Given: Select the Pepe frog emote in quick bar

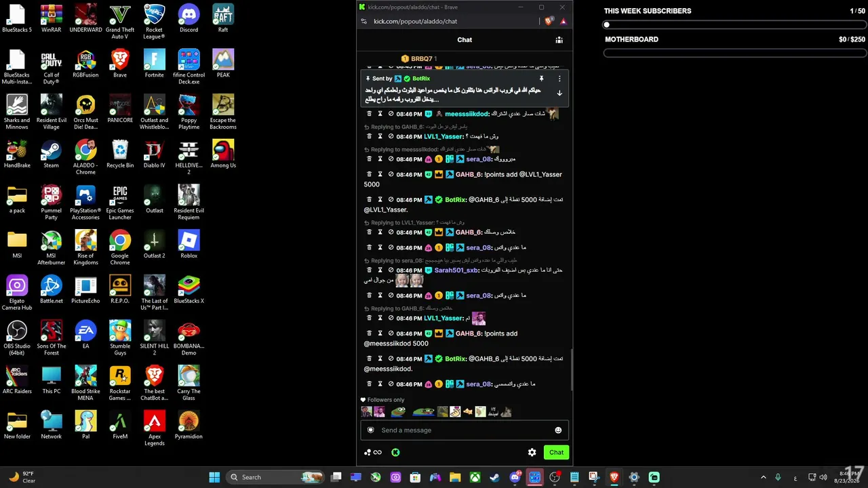Looking at the screenshot, I should [398, 411].
